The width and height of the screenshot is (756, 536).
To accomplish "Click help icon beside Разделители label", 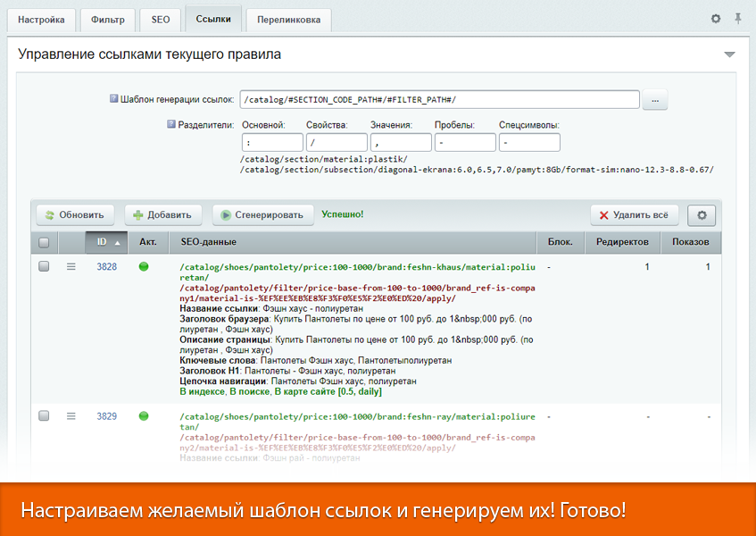I will 171,125.
